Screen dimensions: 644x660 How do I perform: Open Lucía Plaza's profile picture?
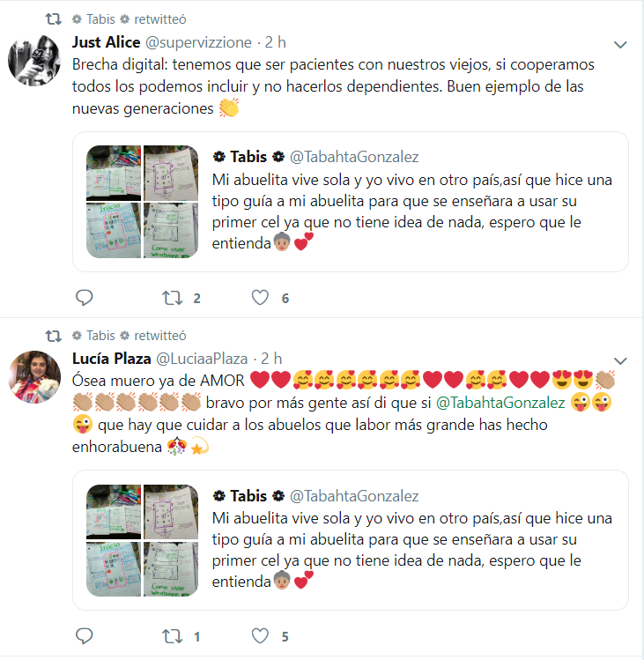coord(34,377)
